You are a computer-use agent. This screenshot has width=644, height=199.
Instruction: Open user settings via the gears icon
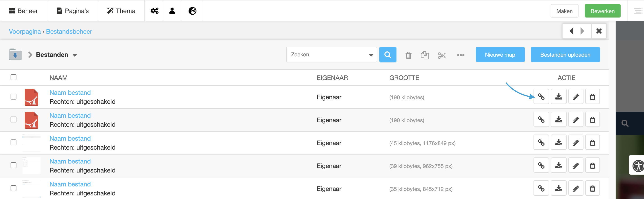154,11
